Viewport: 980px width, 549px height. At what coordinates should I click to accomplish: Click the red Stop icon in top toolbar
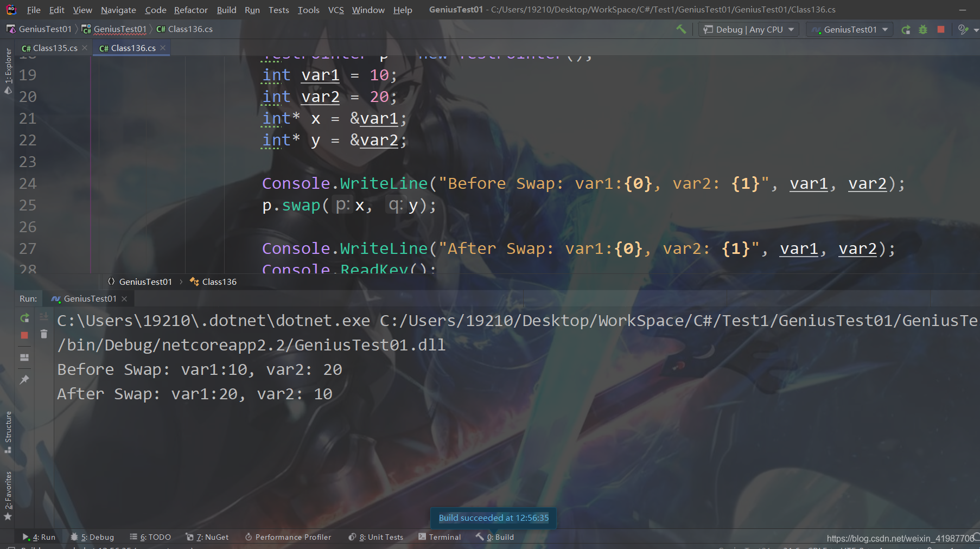(941, 29)
